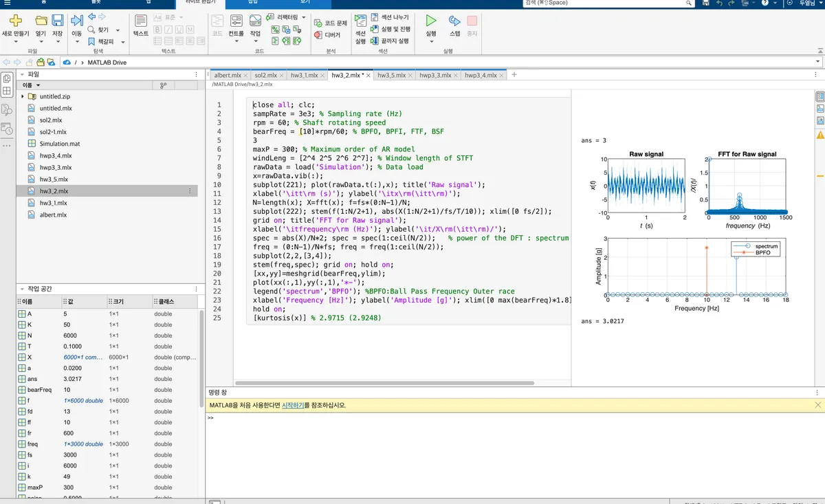
Task: Click the source control icon in Files header
Action: tap(163, 85)
